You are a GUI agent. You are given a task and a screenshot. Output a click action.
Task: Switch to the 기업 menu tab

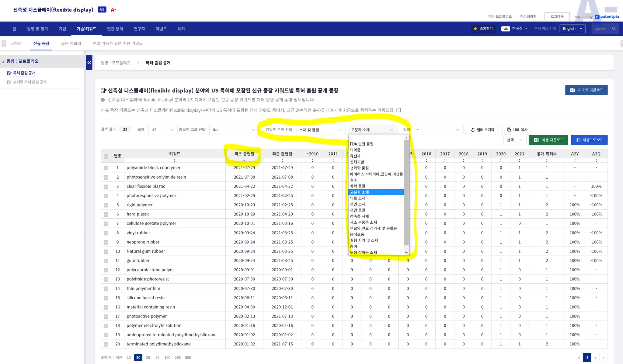click(x=62, y=29)
